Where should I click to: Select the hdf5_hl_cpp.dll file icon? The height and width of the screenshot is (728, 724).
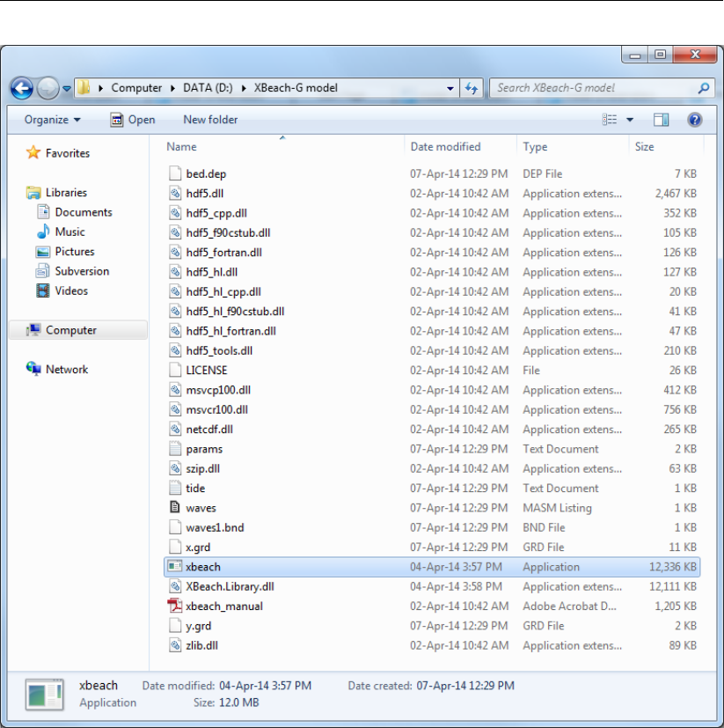[175, 291]
